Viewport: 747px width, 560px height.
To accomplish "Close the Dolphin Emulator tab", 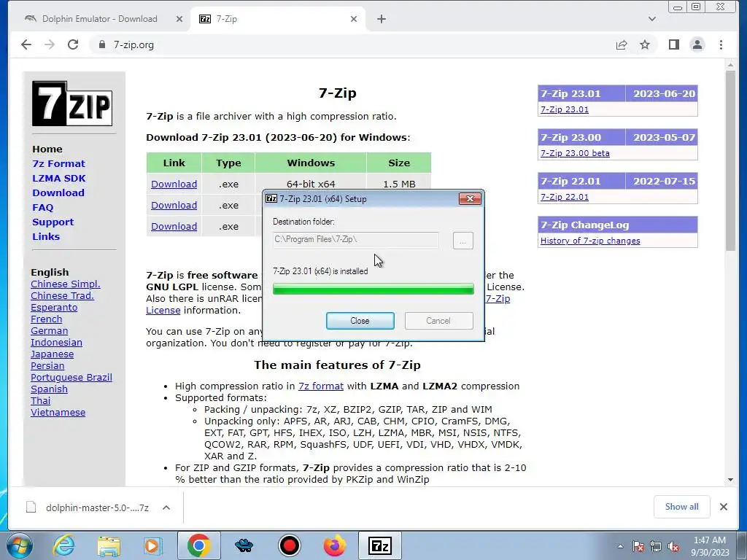I will click(179, 19).
